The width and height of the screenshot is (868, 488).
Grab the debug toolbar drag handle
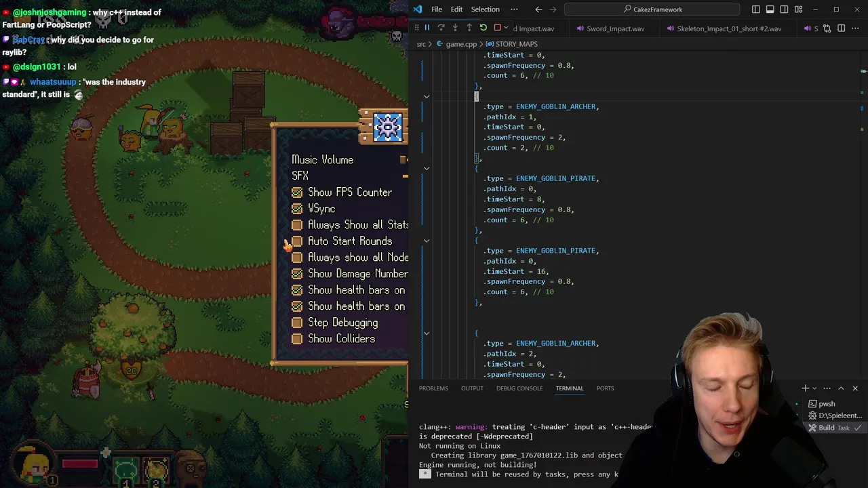[x=416, y=28]
